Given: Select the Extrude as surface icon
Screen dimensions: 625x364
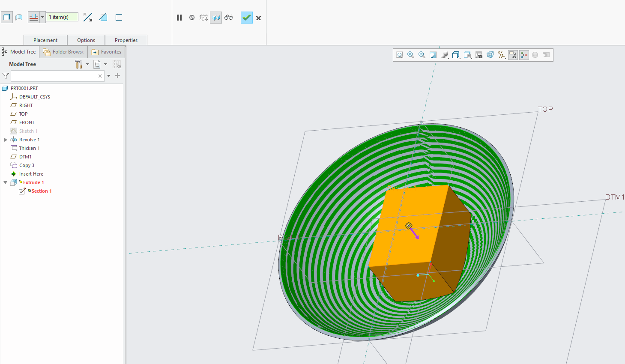Looking at the screenshot, I should coord(19,17).
